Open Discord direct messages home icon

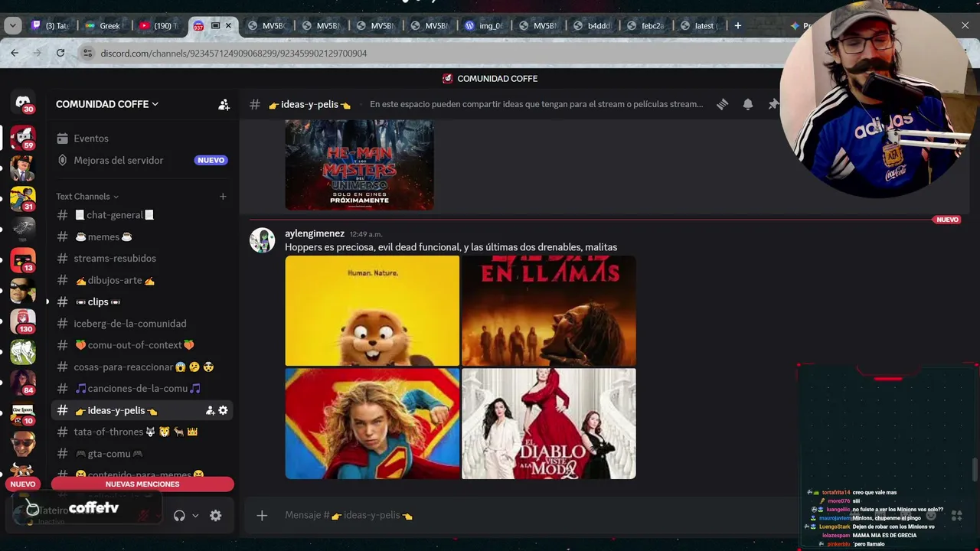(23, 103)
